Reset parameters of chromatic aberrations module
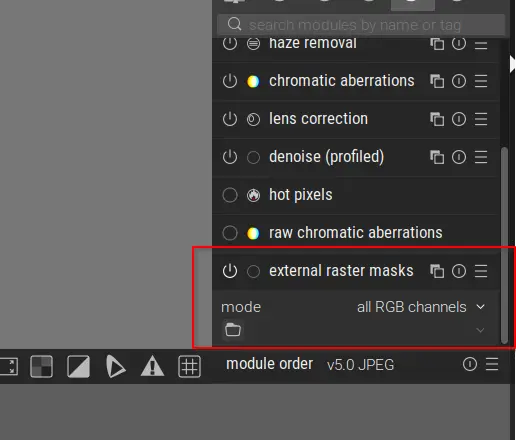The width and height of the screenshot is (516, 440). click(459, 81)
